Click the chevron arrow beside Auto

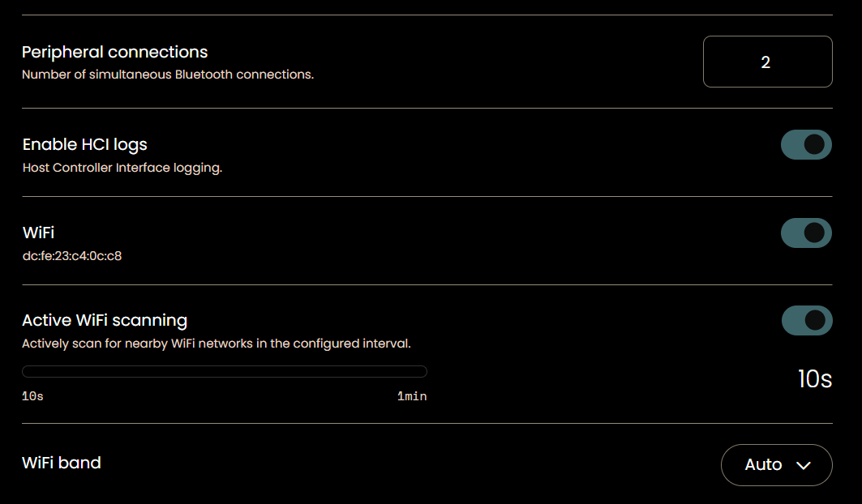click(803, 466)
